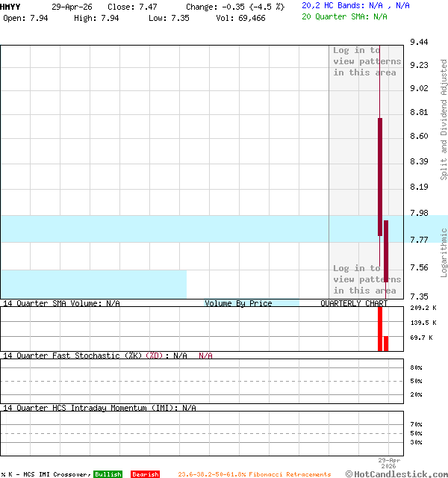Click the tall red candlestick body
448x478 pixels.
pyautogui.click(x=379, y=176)
